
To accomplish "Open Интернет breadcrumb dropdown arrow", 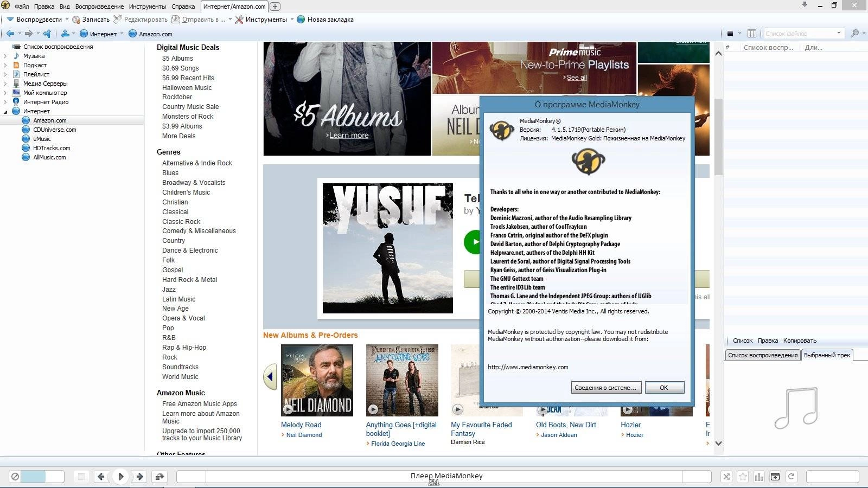I will [122, 34].
